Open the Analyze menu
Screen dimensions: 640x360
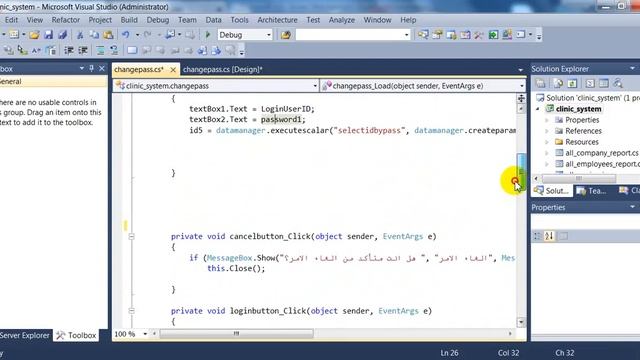point(342,20)
